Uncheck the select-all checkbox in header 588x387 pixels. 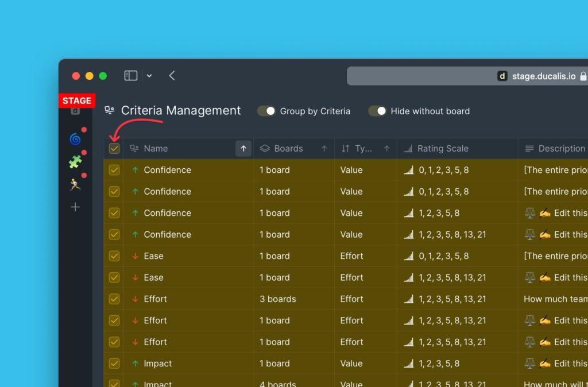pos(114,149)
